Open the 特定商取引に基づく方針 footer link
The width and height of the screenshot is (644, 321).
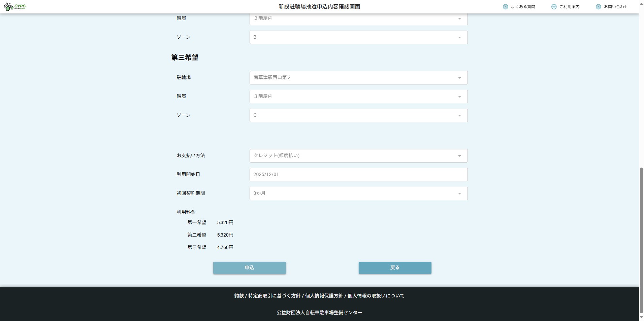coord(274,296)
